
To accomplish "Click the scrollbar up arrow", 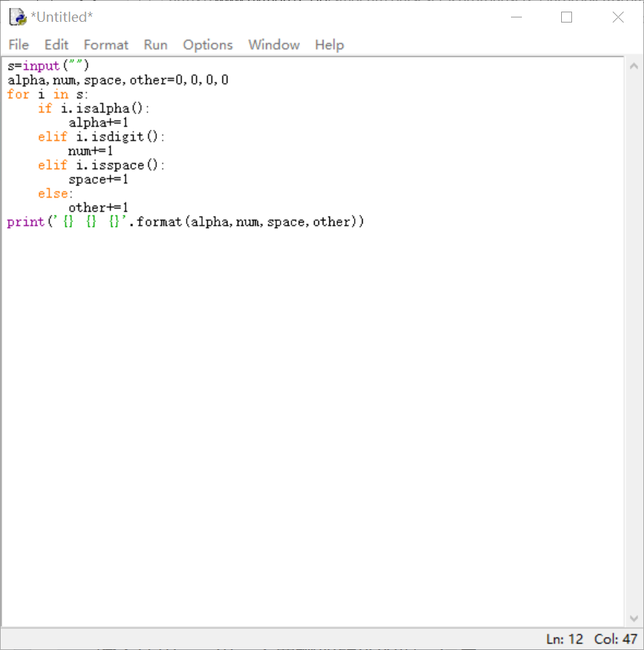I will 634,66.
